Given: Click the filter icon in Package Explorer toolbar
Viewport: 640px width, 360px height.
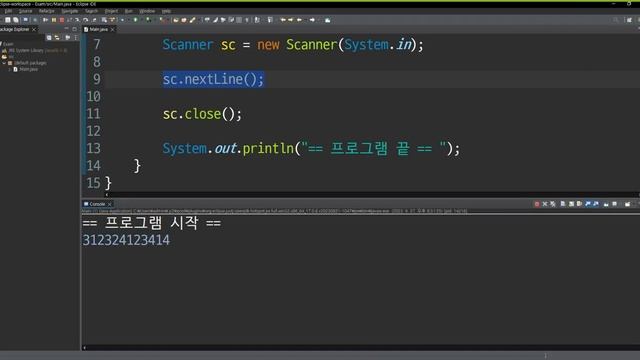Looking at the screenshot, I should pyautogui.click(x=68, y=38).
